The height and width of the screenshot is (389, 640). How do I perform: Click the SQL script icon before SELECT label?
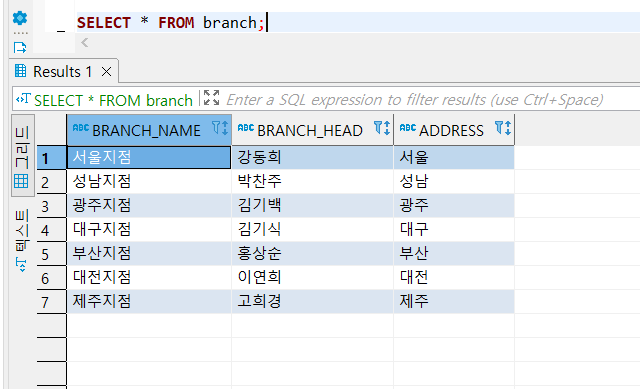pyautogui.click(x=23, y=99)
